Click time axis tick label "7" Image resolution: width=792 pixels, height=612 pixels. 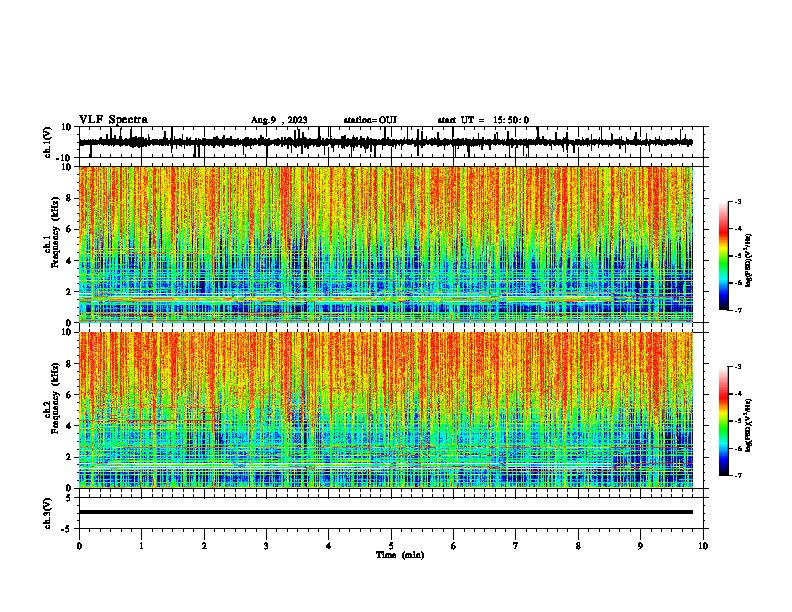[x=516, y=546]
